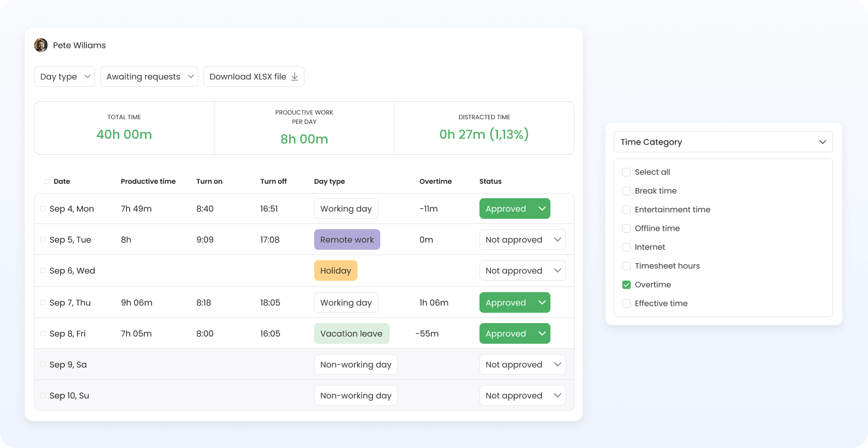868x448 pixels.
Task: Click the orange Holiday day type tag
Action: 336,270
